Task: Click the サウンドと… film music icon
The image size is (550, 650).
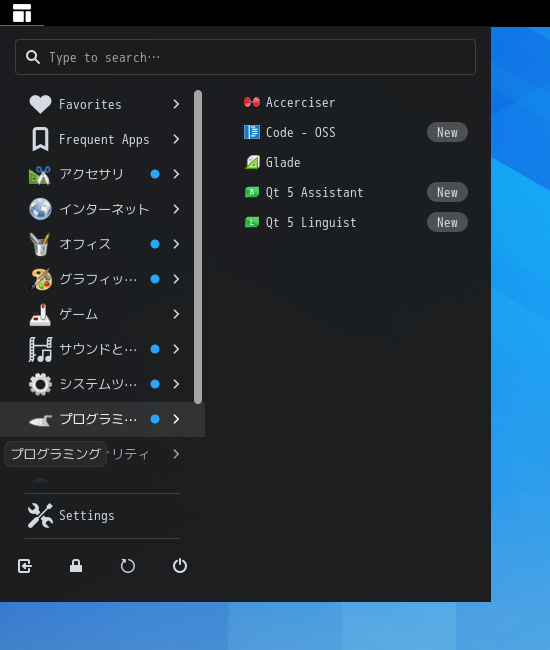Action: [40, 349]
